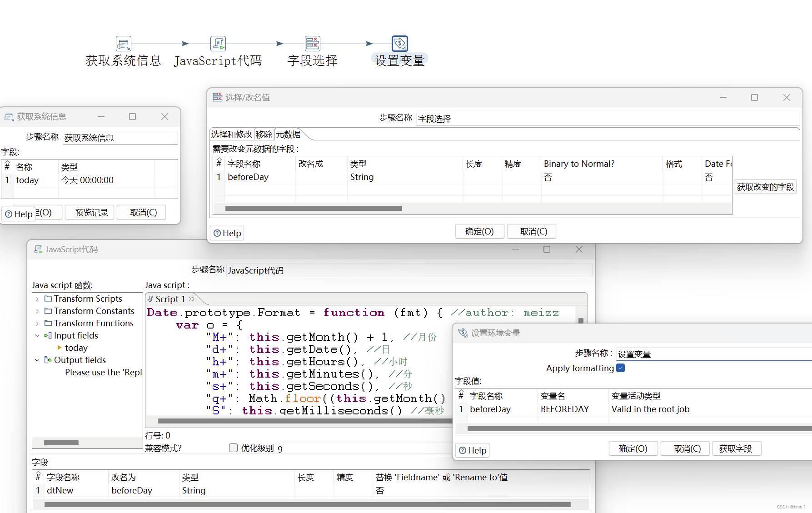The width and height of the screenshot is (812, 513).
Task: Select the 字段选择 step icon on canvas
Action: [313, 44]
